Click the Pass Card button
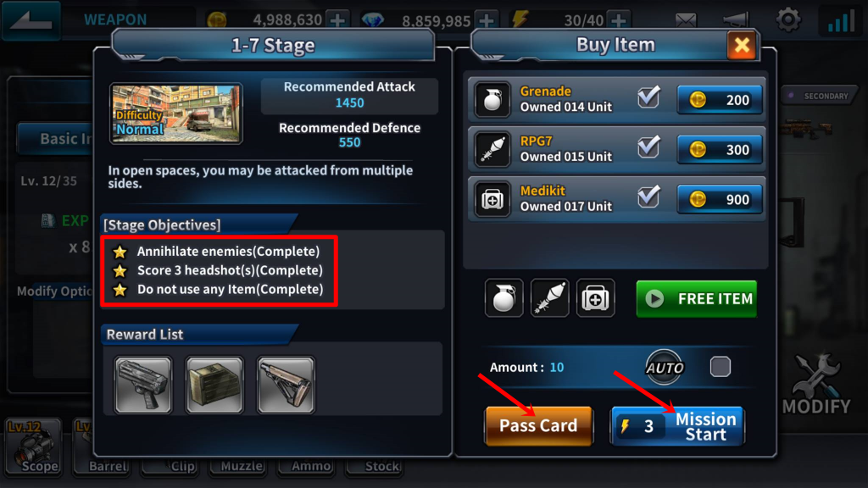This screenshot has height=488, width=868. click(538, 425)
